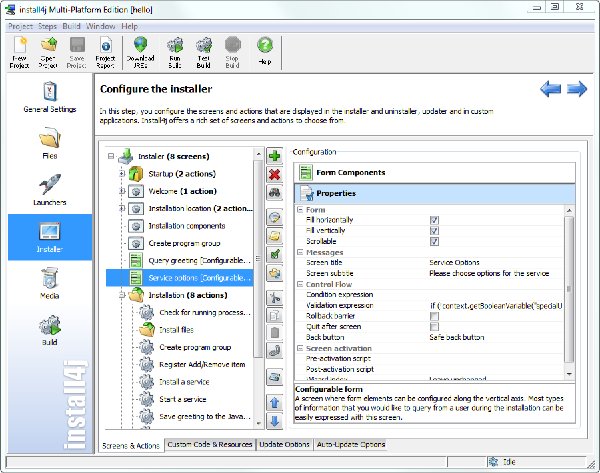Click the move up blue arrow
Screen dimensions: 600x473
(x=274, y=403)
